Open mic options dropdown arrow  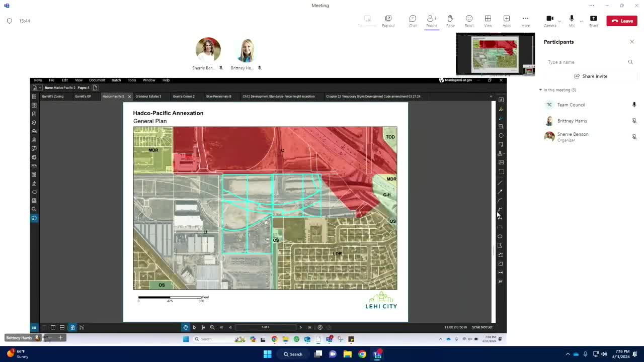pos(581,21)
